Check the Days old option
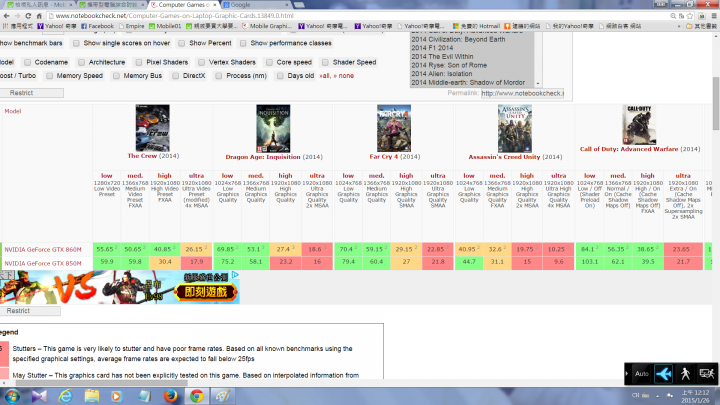720x405 pixels. point(280,76)
